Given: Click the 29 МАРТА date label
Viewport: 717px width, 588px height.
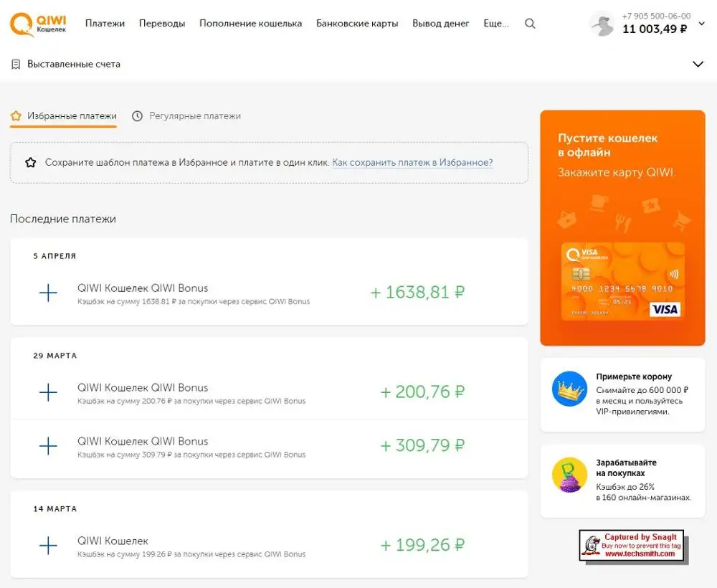Looking at the screenshot, I should click(55, 356).
